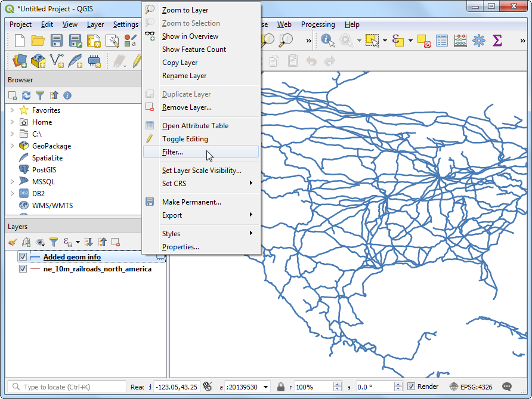This screenshot has height=399, width=532.
Task: Open the attribute table toolbar icon
Action: click(x=441, y=41)
